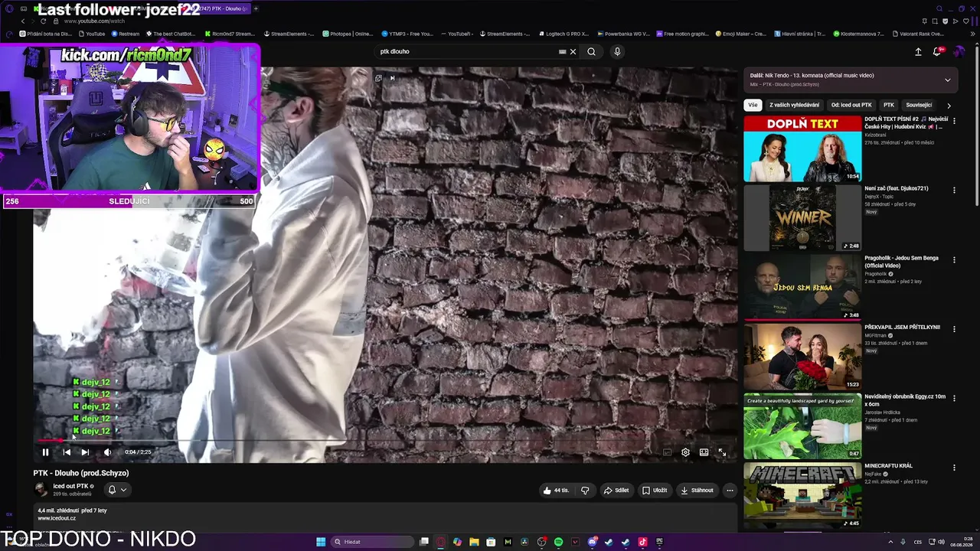Open Není zač WINNER thumbnail

802,218
